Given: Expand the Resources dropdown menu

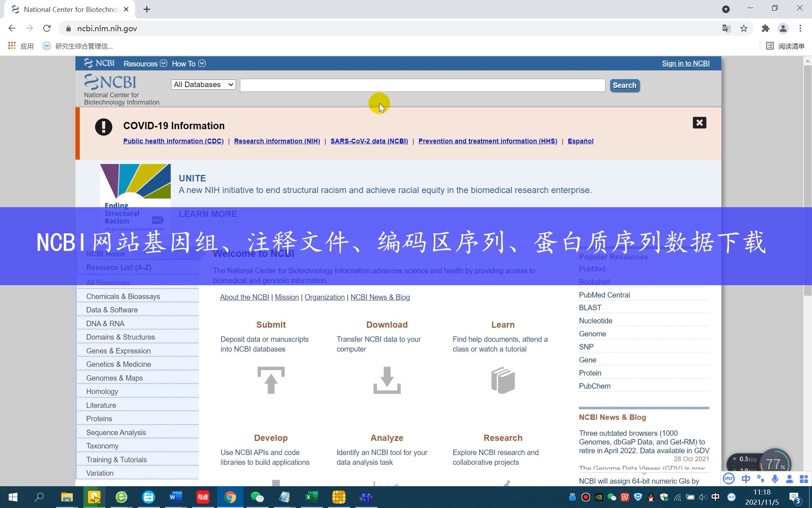Looking at the screenshot, I should tap(145, 64).
